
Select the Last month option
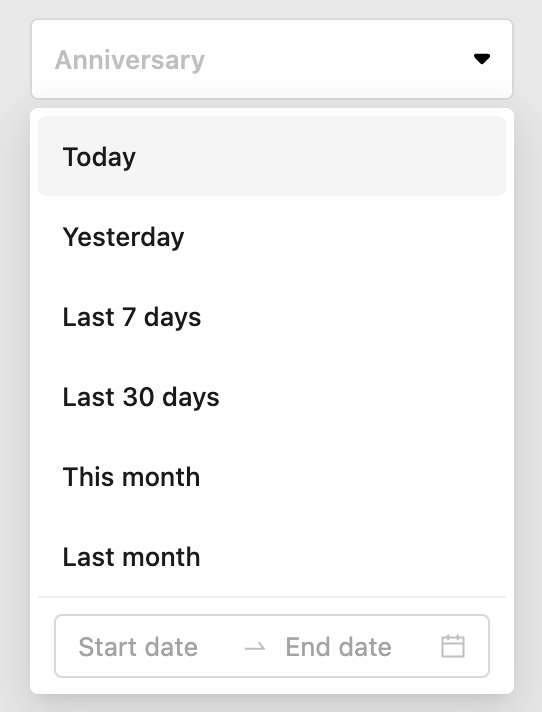point(272,556)
